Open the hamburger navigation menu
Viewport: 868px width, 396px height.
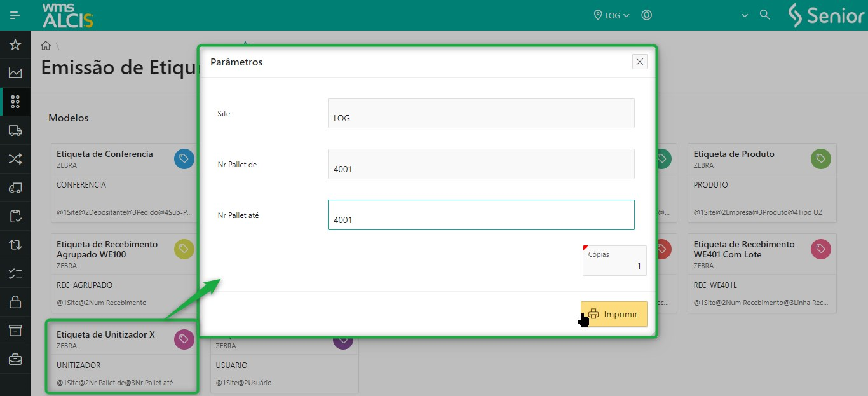pos(15,15)
